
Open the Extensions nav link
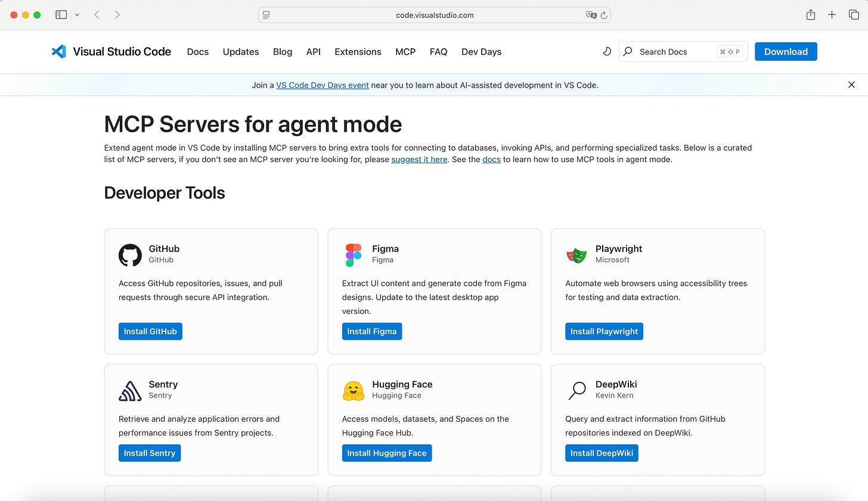tap(358, 52)
